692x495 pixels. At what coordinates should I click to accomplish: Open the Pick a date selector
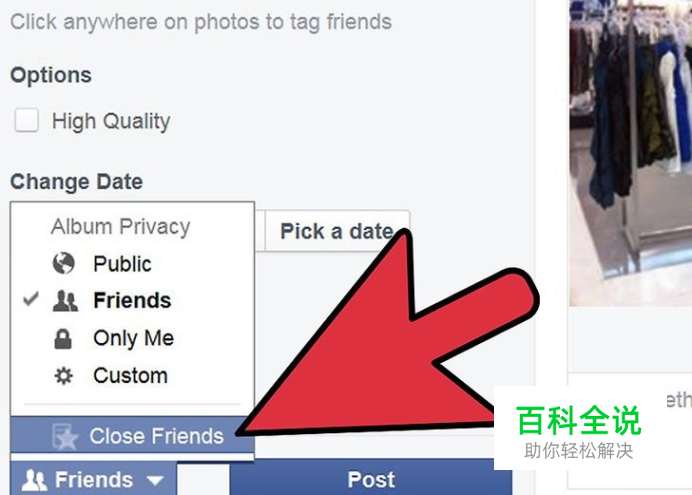337,231
